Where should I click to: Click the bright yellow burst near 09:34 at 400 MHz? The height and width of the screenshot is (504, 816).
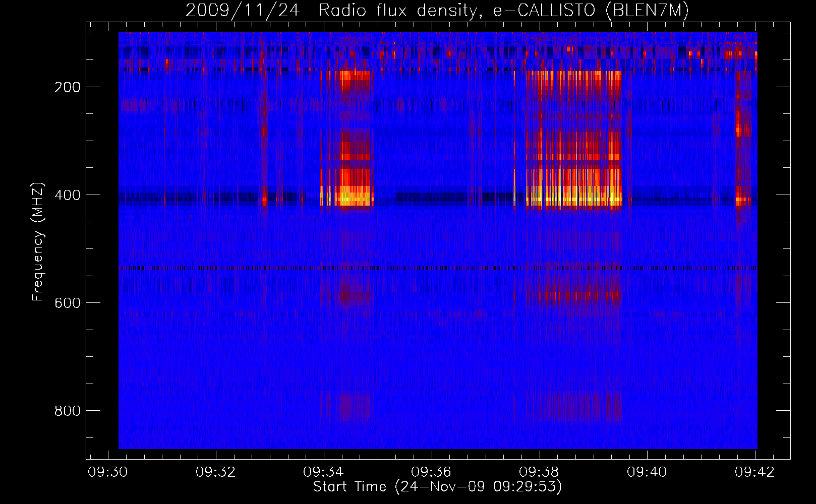[x=353, y=196]
